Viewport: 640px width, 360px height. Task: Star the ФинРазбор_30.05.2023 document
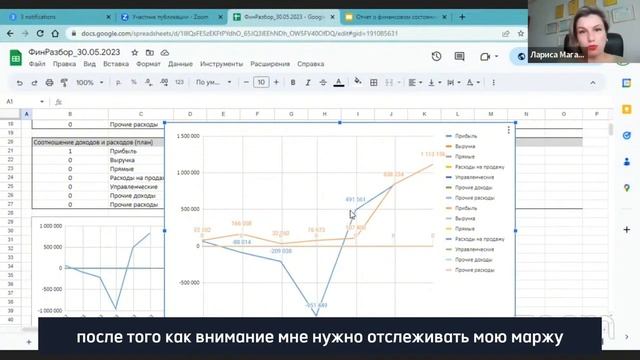pos(134,53)
